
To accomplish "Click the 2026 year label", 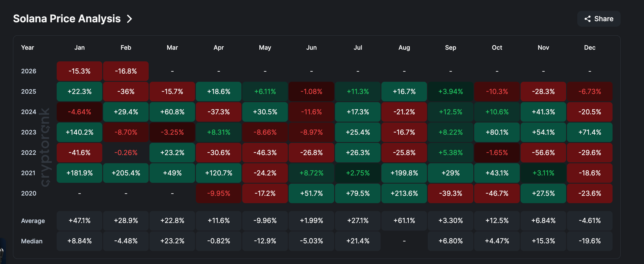I will (29, 71).
